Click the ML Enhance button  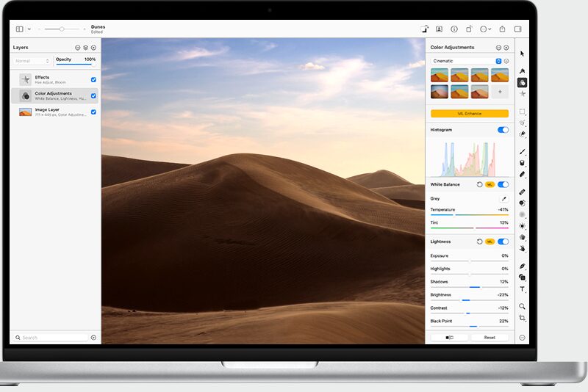(x=469, y=114)
